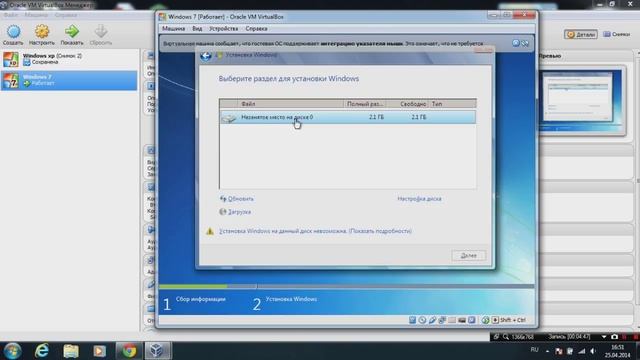Screen dimensions: 640x360
Task: Open the Windows Start button
Action: tap(13, 351)
